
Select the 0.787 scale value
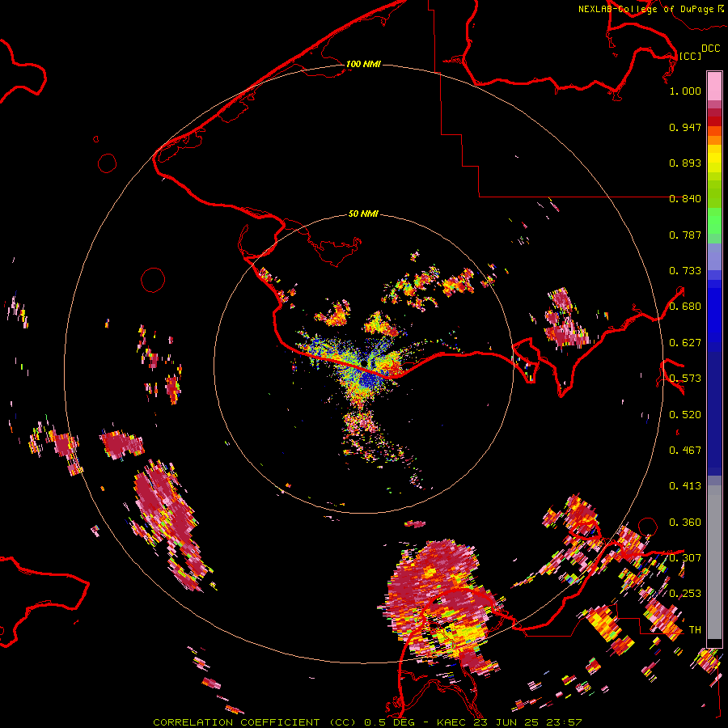[685, 235]
